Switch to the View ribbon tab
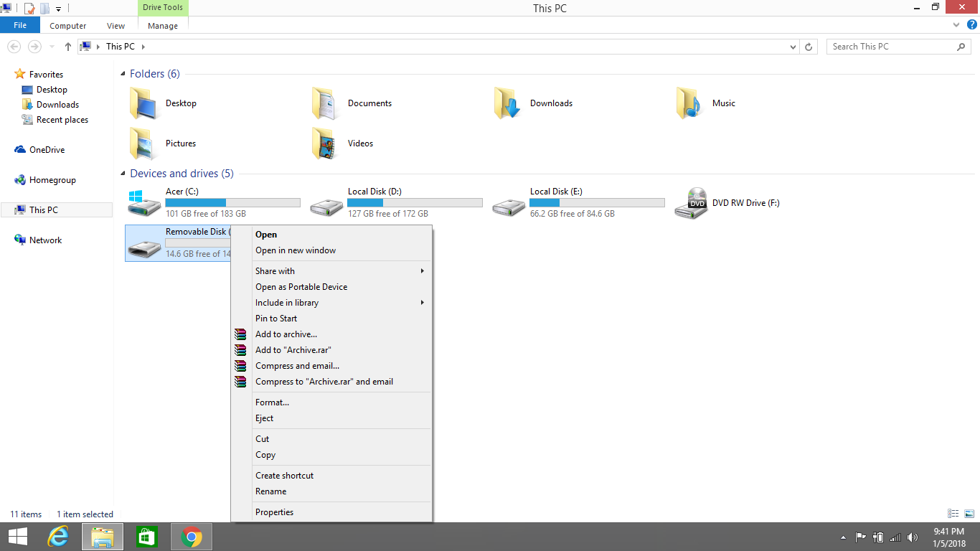 tap(116, 25)
